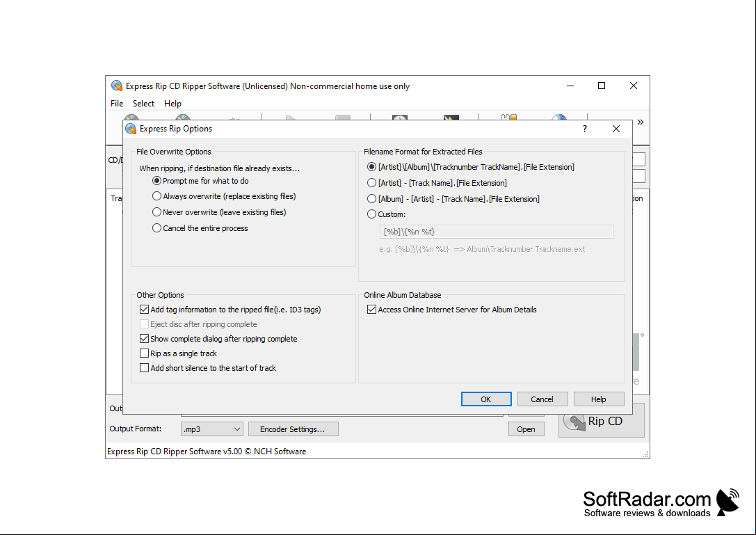
Task: Expand the Output Format .mp3 dropdown
Action: point(211,429)
